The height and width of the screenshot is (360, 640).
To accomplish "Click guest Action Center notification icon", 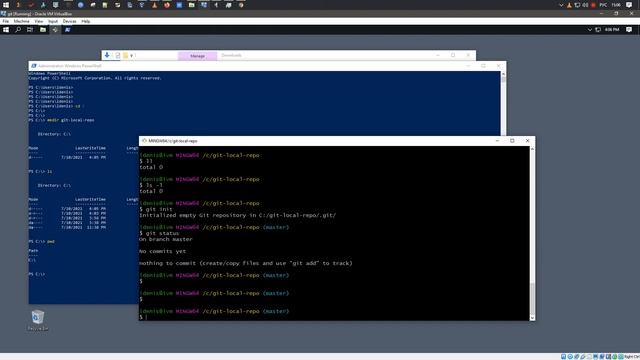I will (629, 30).
